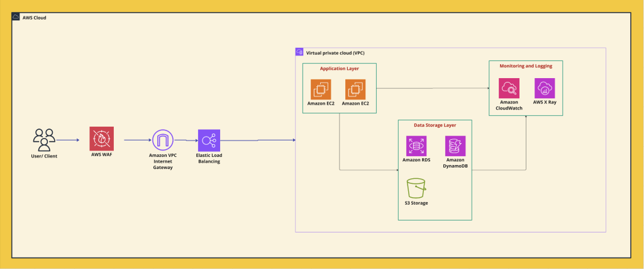Click the purple VPC cloud icon
This screenshot has width=644, height=269.
point(300,52)
